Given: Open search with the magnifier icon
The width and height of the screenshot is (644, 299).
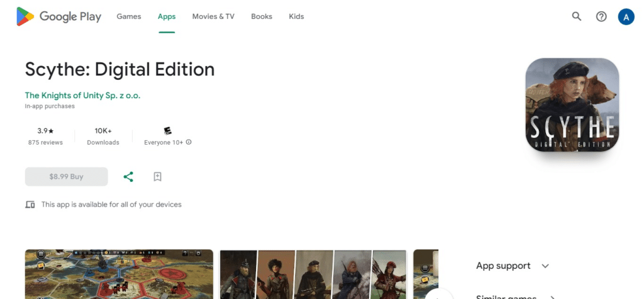Looking at the screenshot, I should 576,16.
